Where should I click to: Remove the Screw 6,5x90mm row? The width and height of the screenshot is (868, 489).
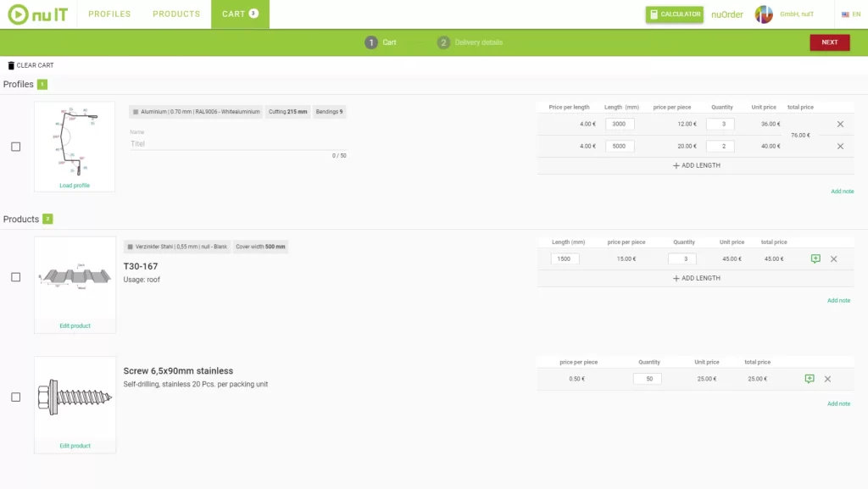coord(827,379)
